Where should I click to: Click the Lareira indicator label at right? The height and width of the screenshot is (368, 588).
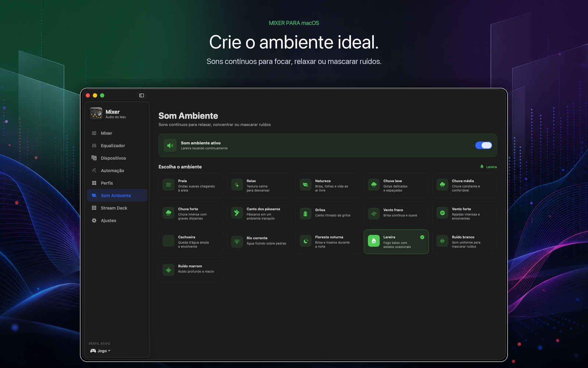488,167
